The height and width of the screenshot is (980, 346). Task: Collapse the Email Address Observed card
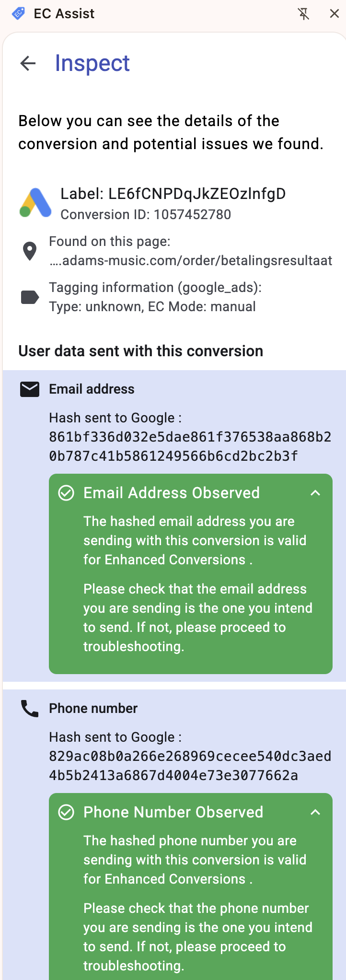click(x=315, y=493)
